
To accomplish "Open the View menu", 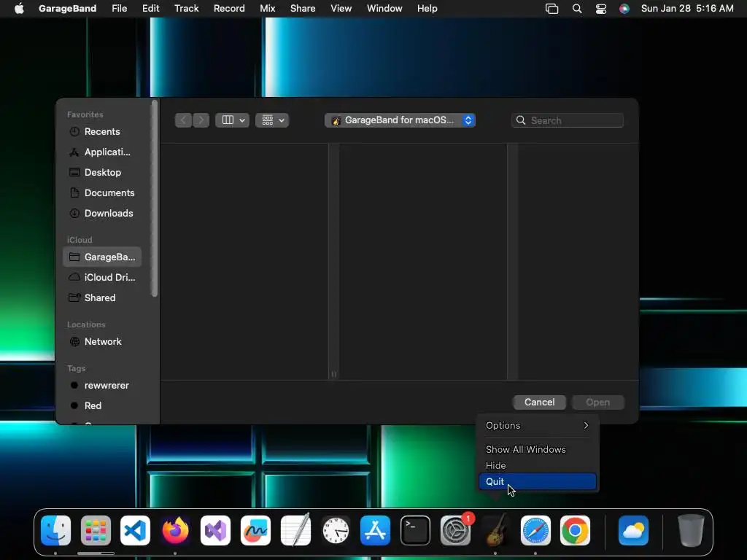I will 341,9.
